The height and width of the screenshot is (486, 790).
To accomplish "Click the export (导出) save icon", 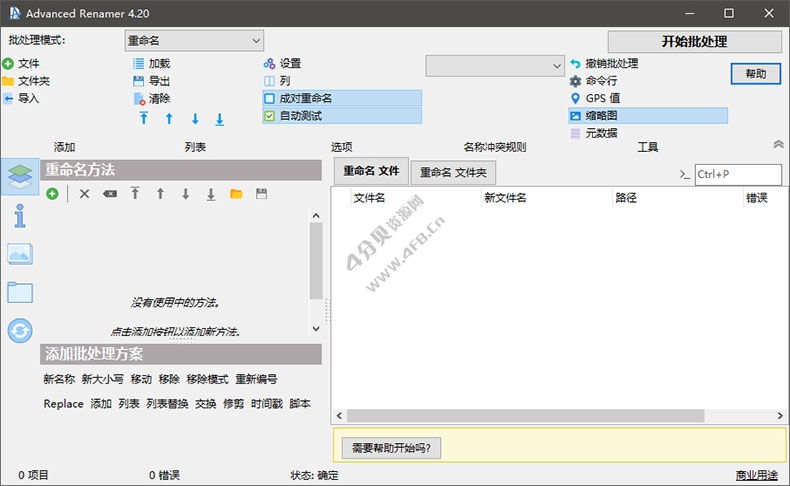I will click(x=139, y=81).
